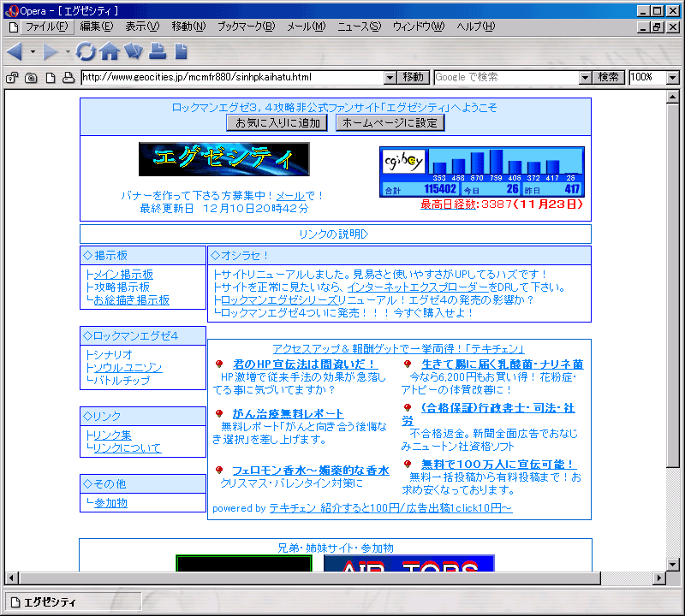Open the フェロモン香水 link
This screenshot has height=616, width=685.
[x=311, y=471]
